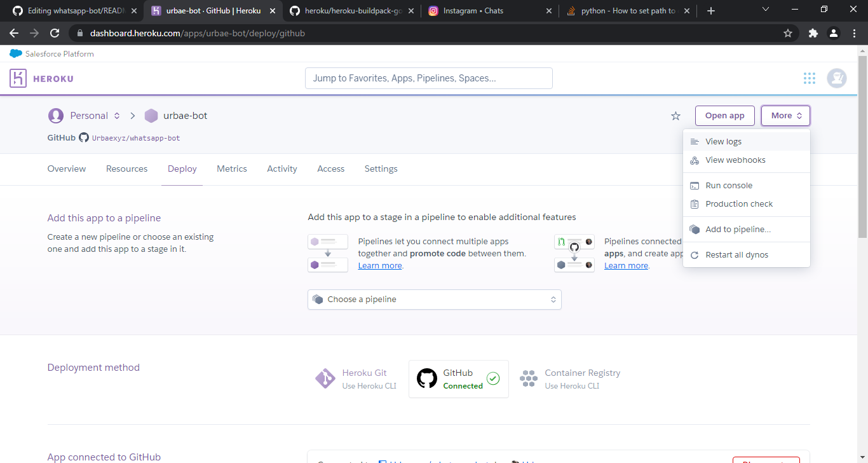The height and width of the screenshot is (463, 868).
Task: Click the Heroku logo icon
Action: 18,78
